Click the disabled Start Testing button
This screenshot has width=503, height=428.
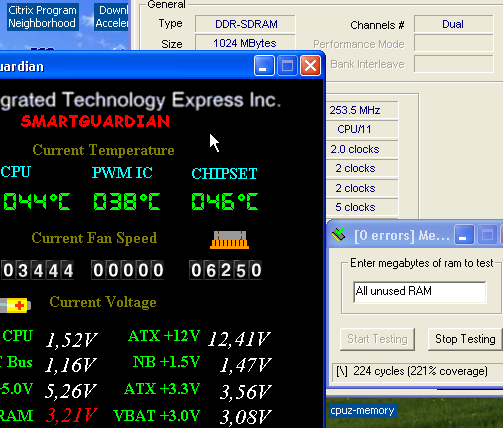click(377, 339)
